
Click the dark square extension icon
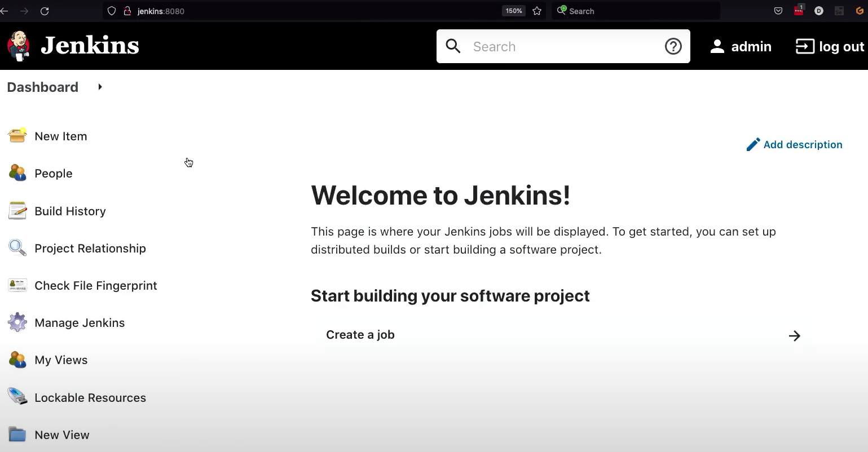(x=839, y=11)
